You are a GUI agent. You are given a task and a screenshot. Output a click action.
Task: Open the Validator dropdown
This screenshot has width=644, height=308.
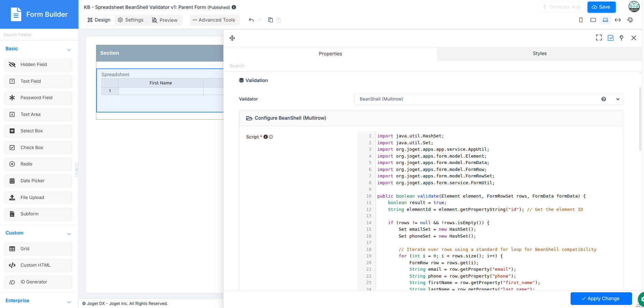(489, 99)
